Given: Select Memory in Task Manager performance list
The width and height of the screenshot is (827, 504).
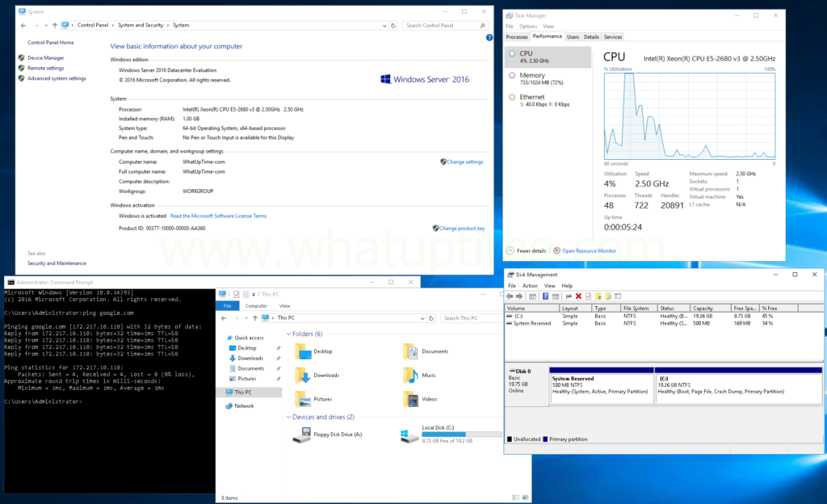Looking at the screenshot, I should coord(548,78).
